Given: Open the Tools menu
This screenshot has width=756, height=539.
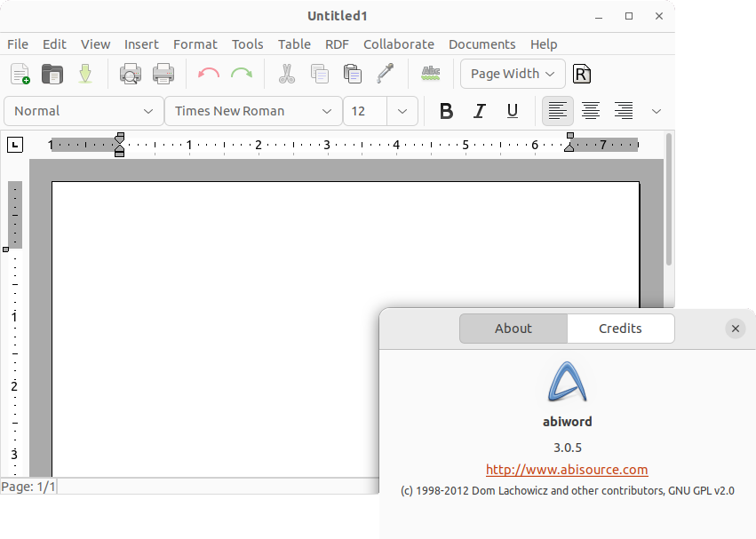Looking at the screenshot, I should tap(247, 44).
